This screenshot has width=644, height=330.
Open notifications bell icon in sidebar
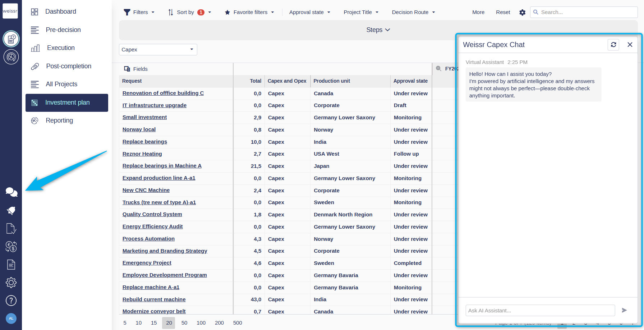coord(11,211)
